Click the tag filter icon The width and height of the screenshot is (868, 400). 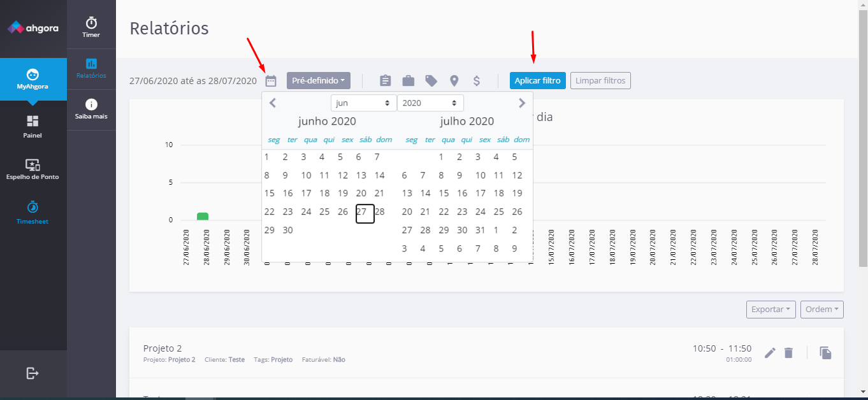431,81
